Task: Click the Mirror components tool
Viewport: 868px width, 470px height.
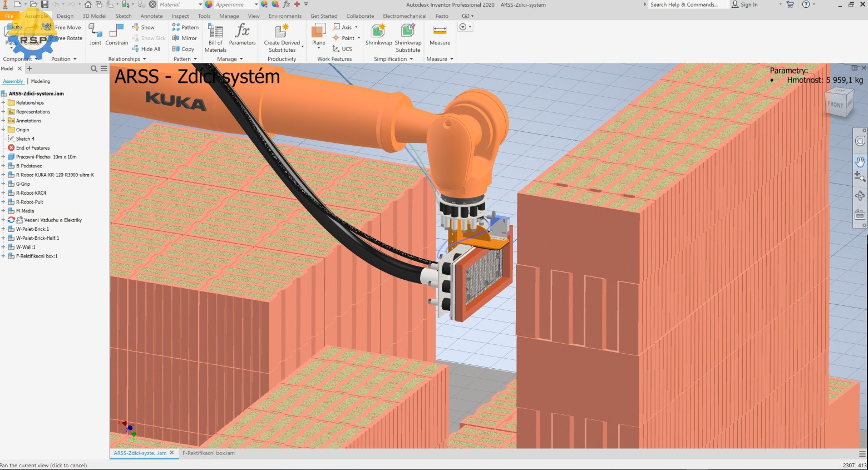Action: (x=185, y=38)
